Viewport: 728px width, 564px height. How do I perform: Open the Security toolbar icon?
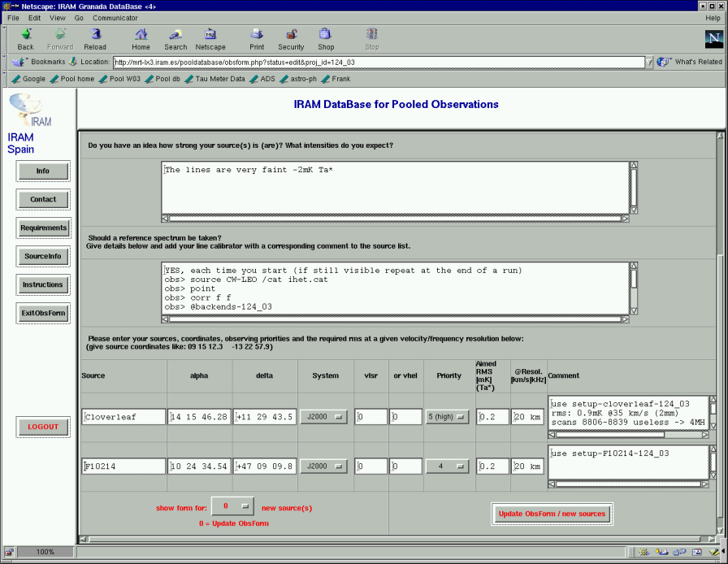pyautogui.click(x=291, y=35)
